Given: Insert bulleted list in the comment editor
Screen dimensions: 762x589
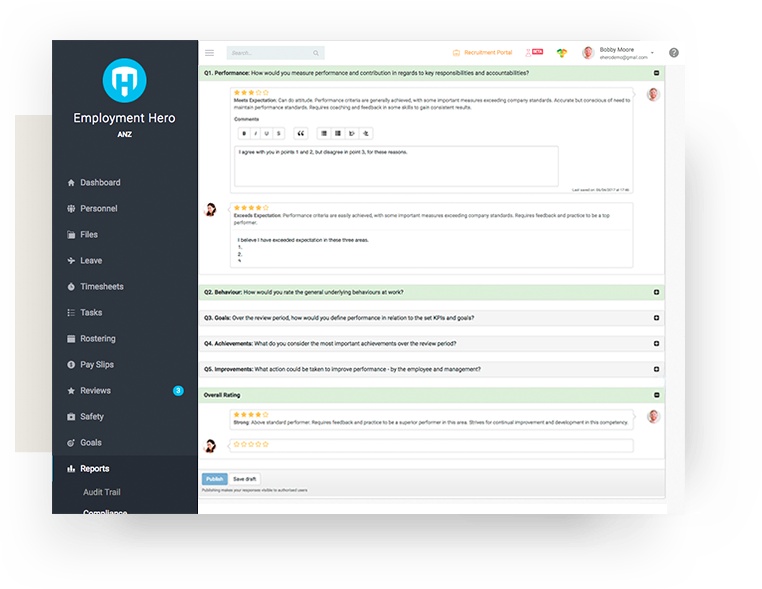Looking at the screenshot, I should (x=324, y=134).
